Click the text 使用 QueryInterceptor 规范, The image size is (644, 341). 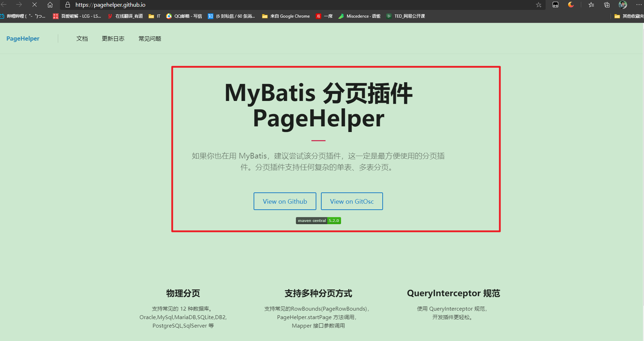452,309
